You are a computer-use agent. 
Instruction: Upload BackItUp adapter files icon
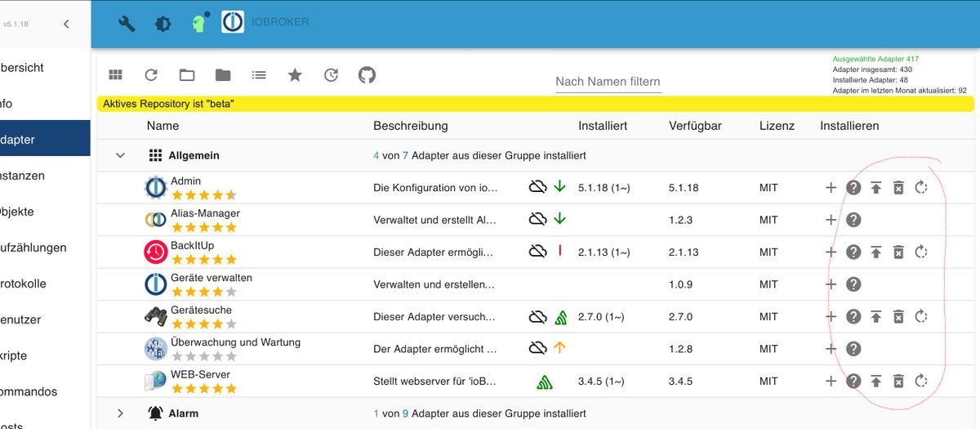tap(875, 252)
